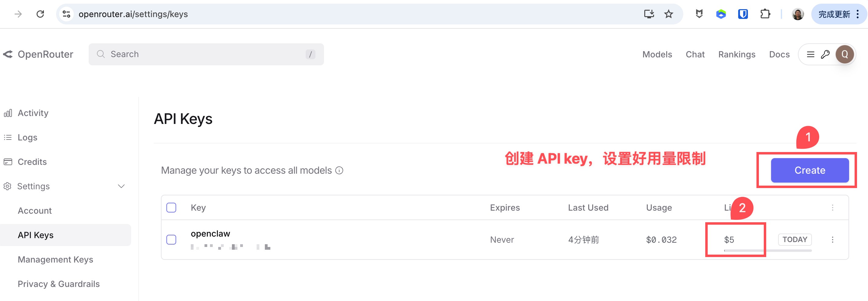Click the usage limit progress bar
This screenshot has width=868, height=301.
[x=768, y=250]
